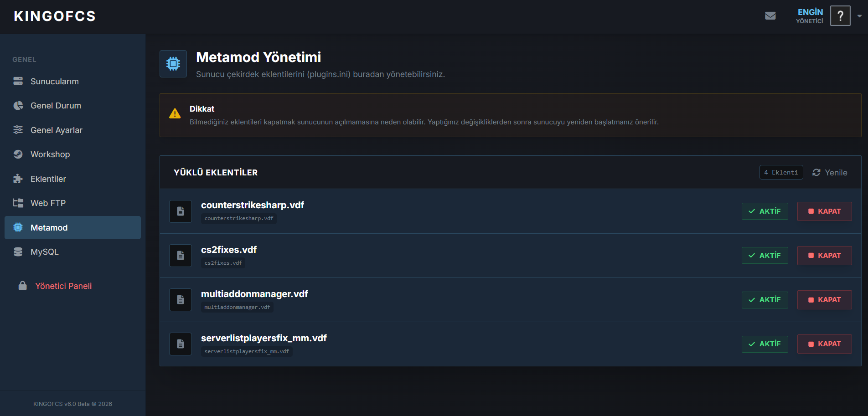Turn off multiaddonmanager.vdf using KAPAT

coord(824,300)
